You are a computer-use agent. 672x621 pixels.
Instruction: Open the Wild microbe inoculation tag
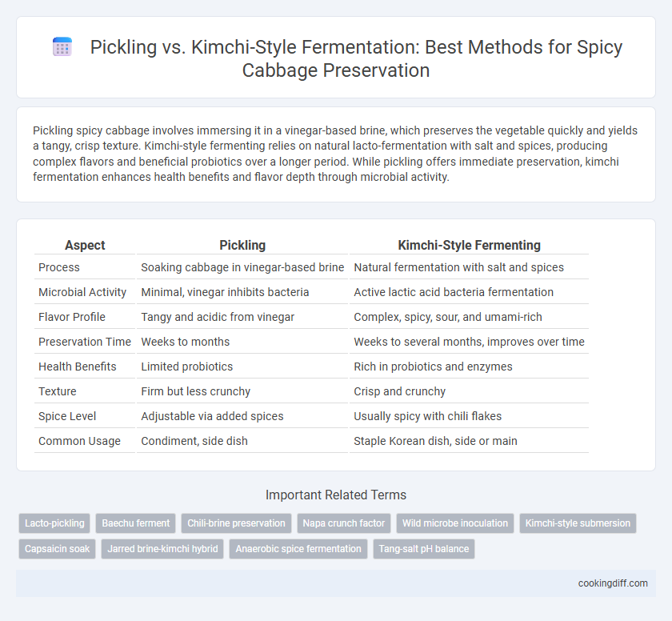(455, 523)
